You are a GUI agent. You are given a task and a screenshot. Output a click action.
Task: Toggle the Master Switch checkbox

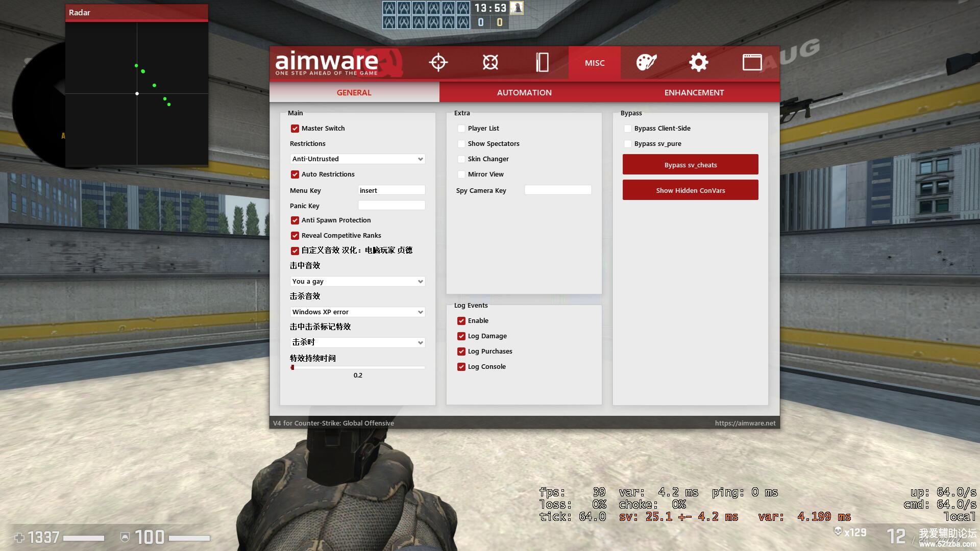coord(295,129)
